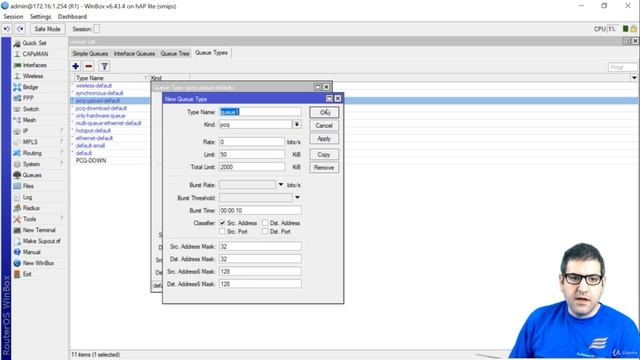The width and height of the screenshot is (640, 360).
Task: Toggle Dst. Address classifier checkbox
Action: tap(265, 223)
